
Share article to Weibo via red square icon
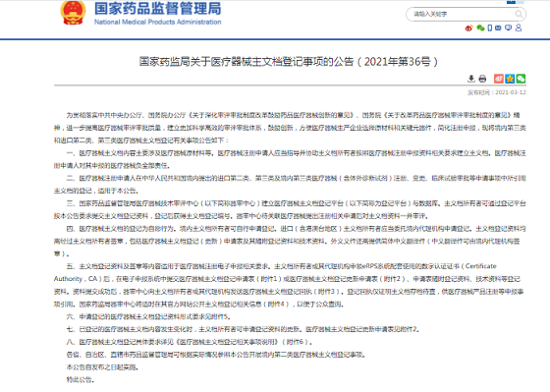pos(499,79)
